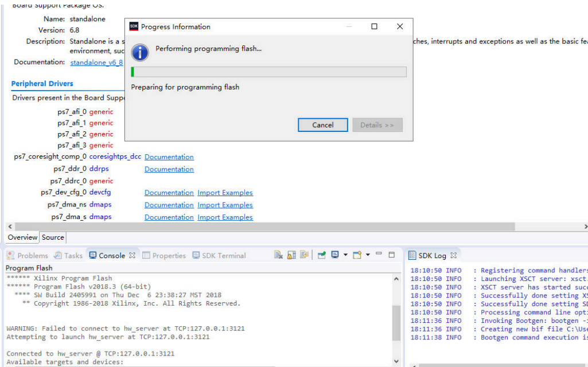The image size is (588, 367).
Task: Click the Display Selected Console icon
Action: 335,255
